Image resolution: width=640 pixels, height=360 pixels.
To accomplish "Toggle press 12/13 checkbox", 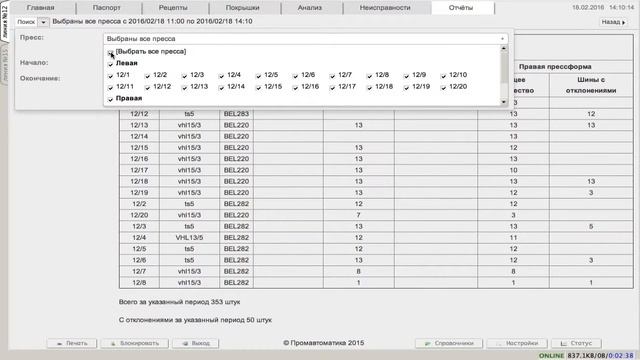I will click(x=184, y=88).
